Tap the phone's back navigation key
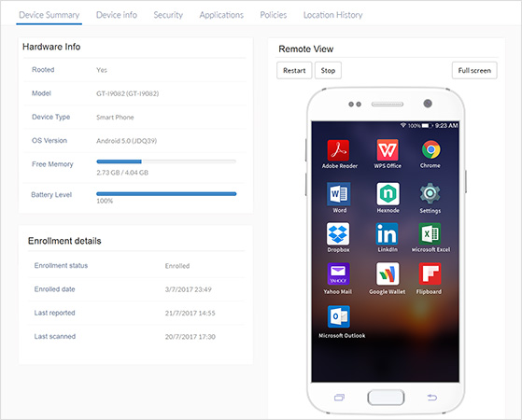 (432, 398)
